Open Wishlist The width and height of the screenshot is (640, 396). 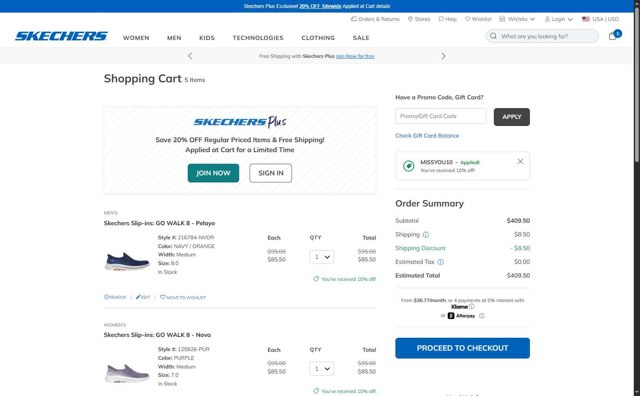(x=478, y=19)
